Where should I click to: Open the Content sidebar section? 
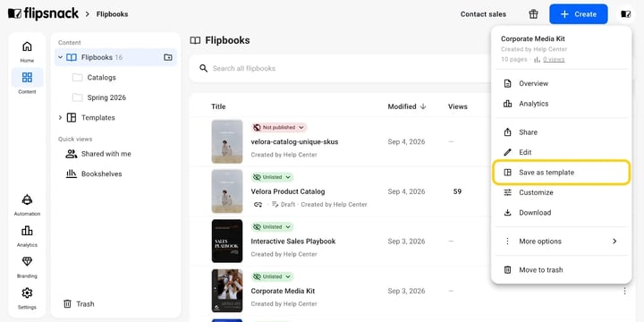click(x=27, y=82)
